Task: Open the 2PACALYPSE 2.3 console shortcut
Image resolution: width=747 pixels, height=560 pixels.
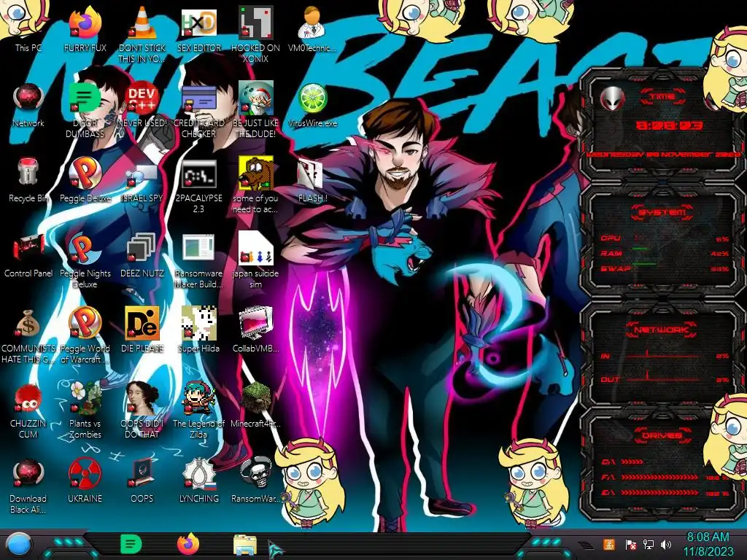Action: 198,186
